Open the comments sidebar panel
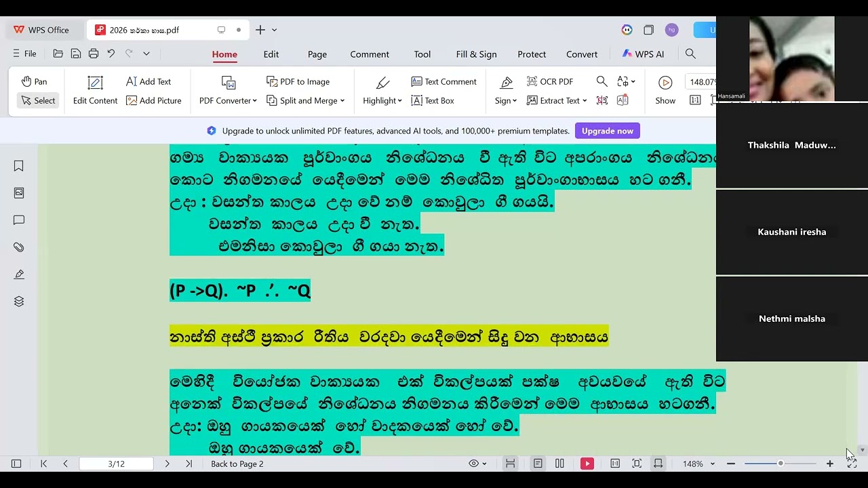The image size is (868, 488). [x=19, y=220]
